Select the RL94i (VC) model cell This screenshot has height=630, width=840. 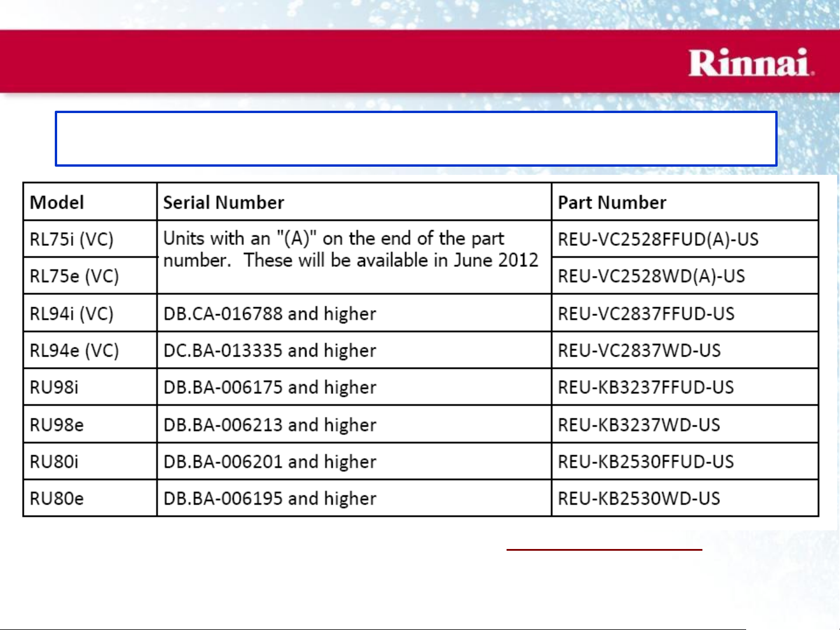[x=72, y=314]
